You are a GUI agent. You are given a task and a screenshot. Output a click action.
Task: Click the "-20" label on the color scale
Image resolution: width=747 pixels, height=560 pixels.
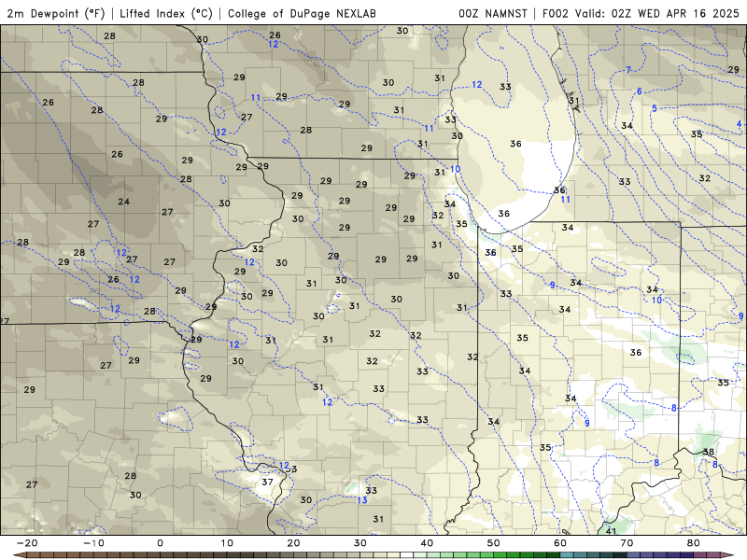27,543
